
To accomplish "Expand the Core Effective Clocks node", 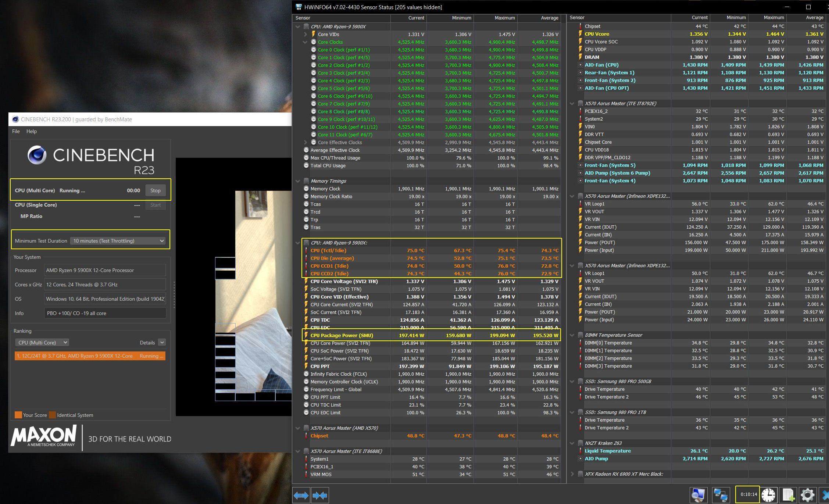I will [x=305, y=142].
